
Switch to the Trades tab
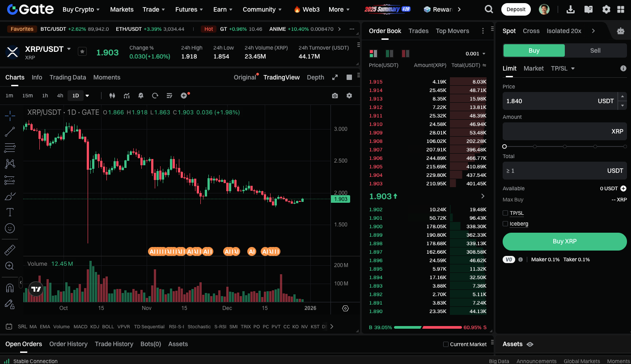point(419,31)
